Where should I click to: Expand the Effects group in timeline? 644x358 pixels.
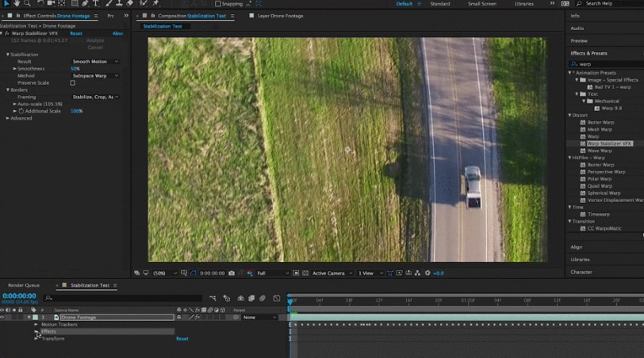click(36, 331)
